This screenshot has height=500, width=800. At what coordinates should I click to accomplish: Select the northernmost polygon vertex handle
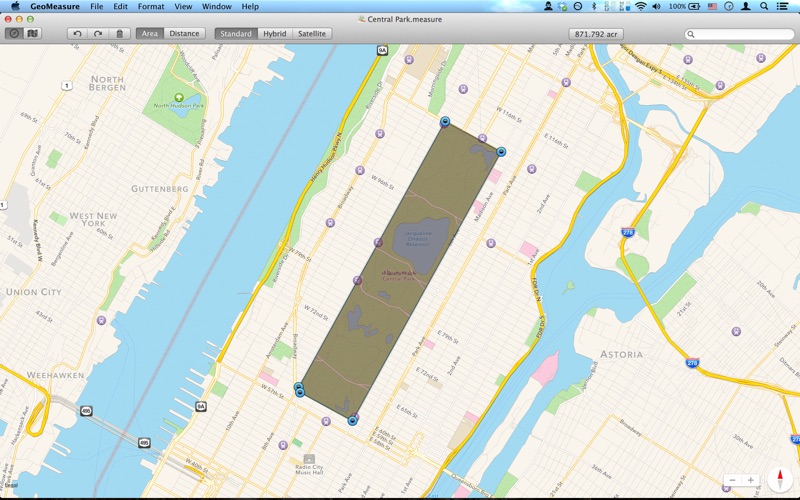coord(445,121)
